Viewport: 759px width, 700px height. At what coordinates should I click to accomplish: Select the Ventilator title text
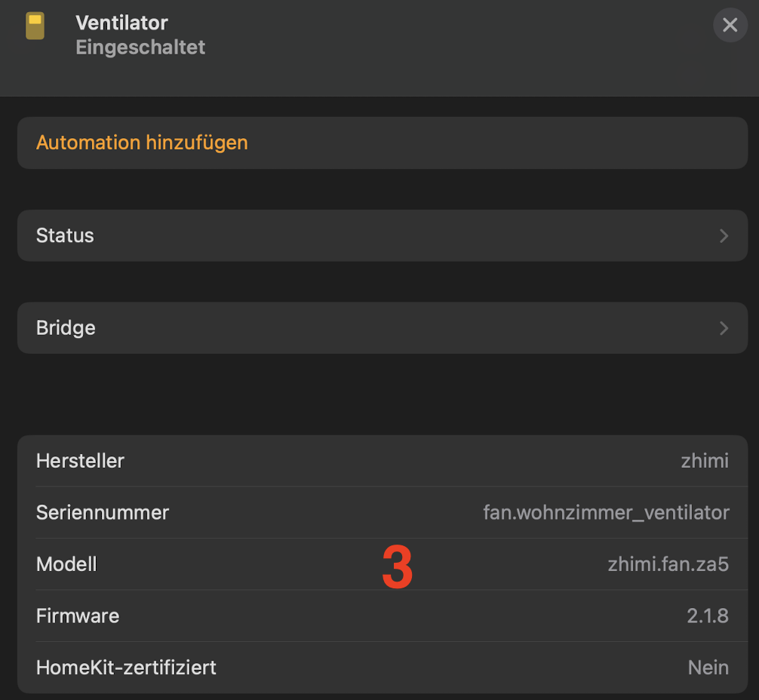(121, 23)
